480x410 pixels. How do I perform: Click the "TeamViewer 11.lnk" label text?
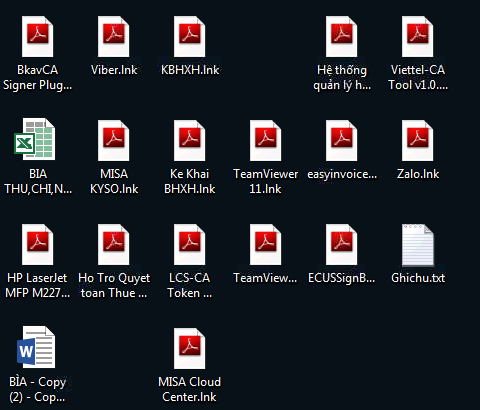click(x=266, y=181)
